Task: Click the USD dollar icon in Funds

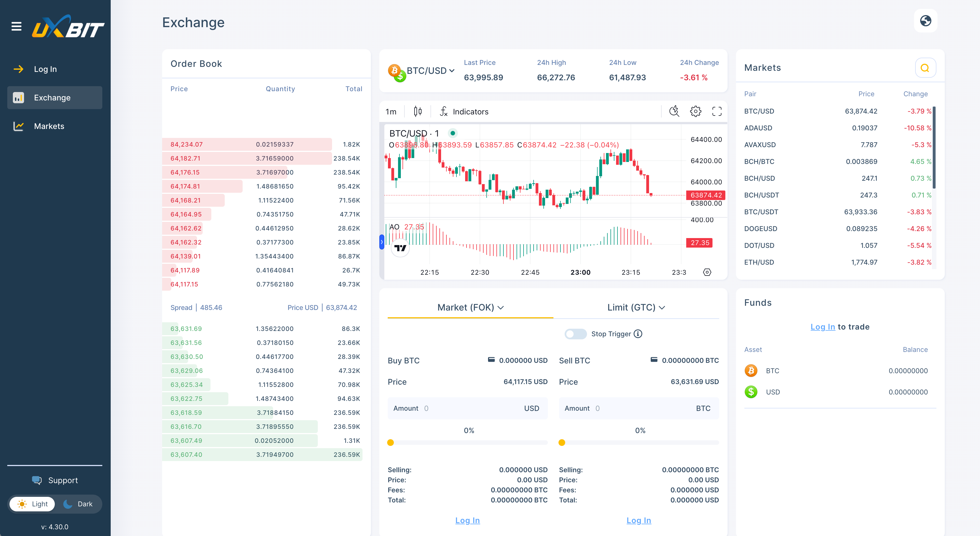Action: coord(751,392)
